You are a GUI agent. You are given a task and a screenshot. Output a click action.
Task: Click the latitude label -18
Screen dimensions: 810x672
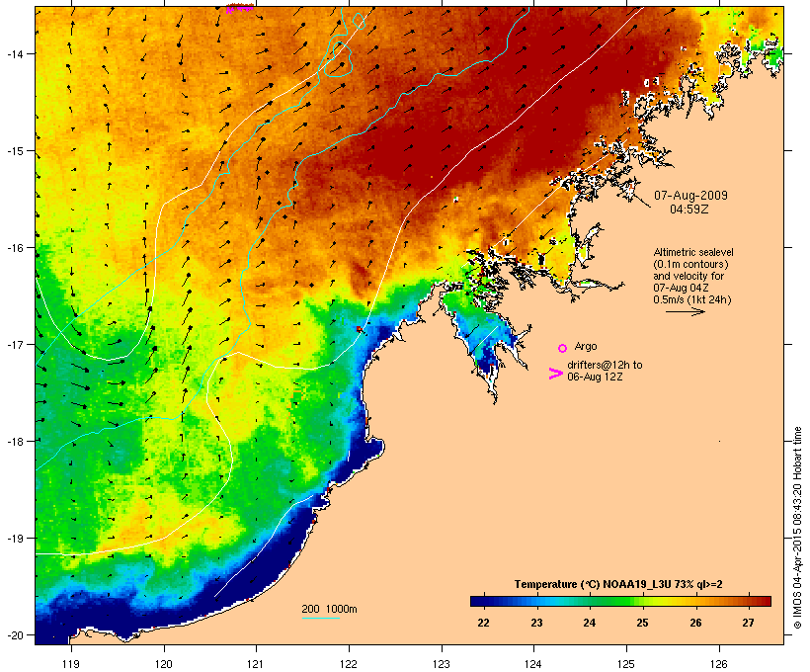[x=15, y=442]
